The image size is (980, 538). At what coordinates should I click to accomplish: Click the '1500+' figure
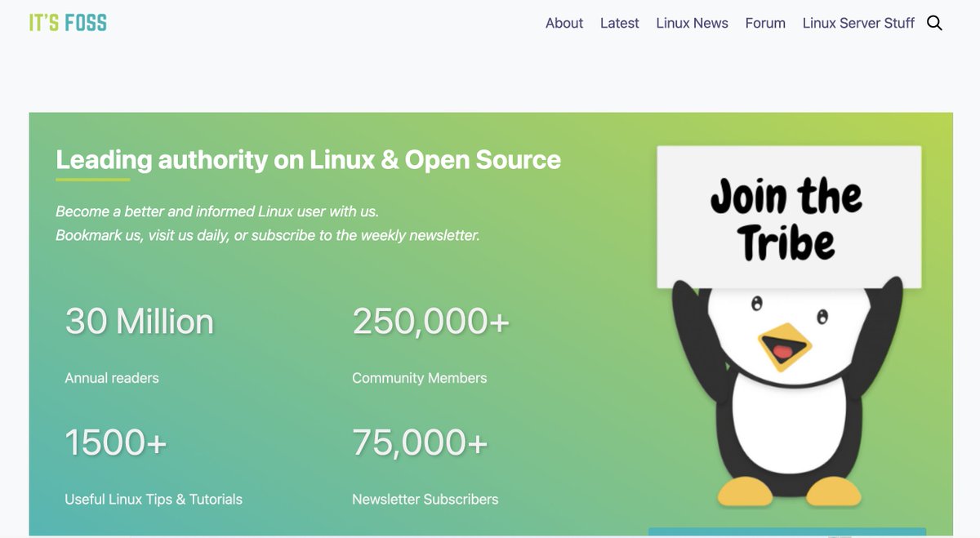point(115,442)
